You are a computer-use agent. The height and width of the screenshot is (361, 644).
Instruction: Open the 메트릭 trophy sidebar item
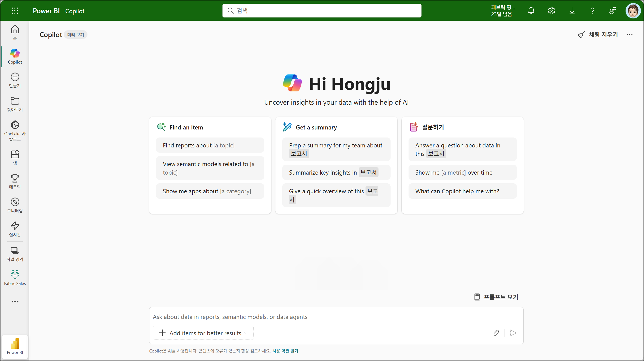tap(15, 181)
